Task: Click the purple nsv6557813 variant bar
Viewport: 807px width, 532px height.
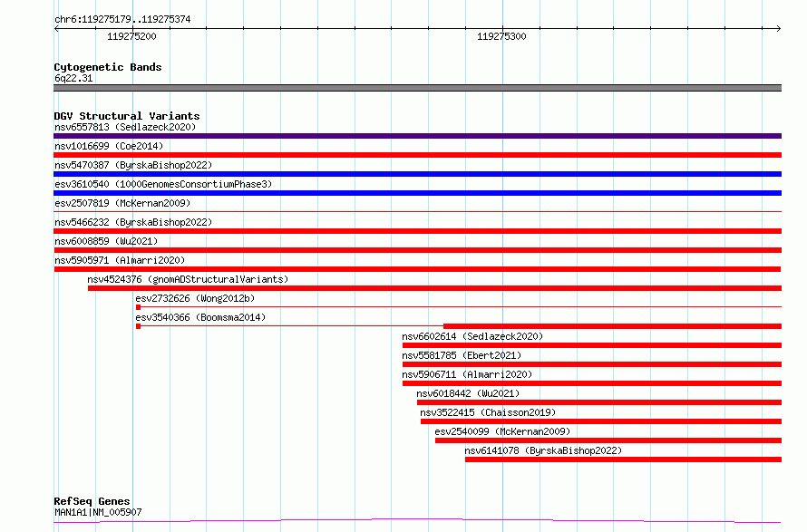Action: pyautogui.click(x=417, y=136)
